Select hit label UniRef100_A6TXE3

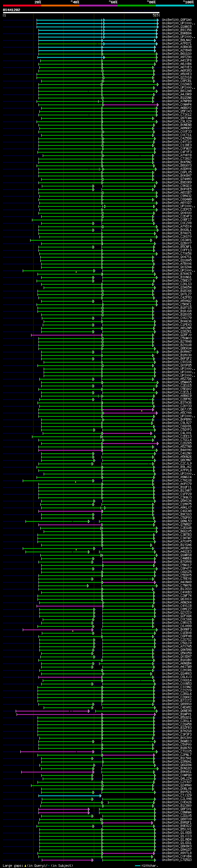(177, 67)
